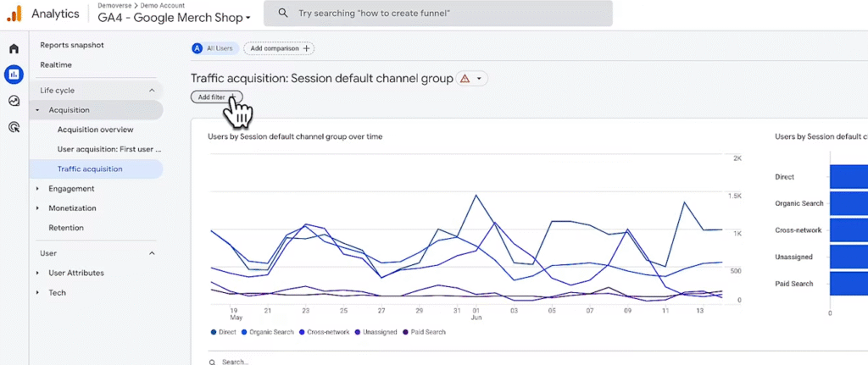
Task: Toggle Direct series in chart legend
Action: click(223, 332)
